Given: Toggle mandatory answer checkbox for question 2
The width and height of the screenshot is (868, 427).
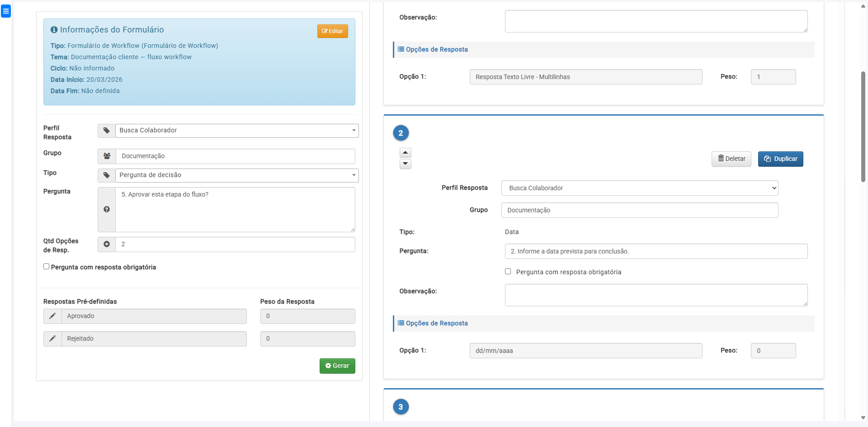Looking at the screenshot, I should pos(508,272).
